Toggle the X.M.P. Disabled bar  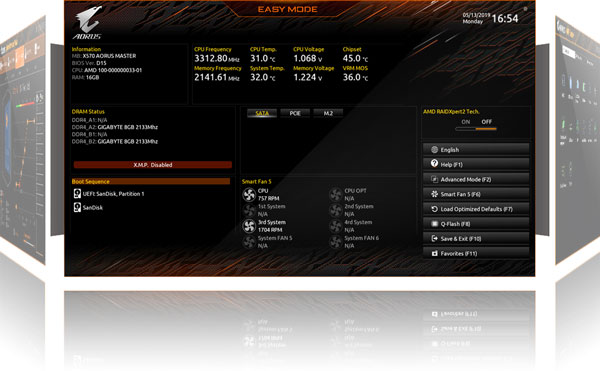point(153,165)
